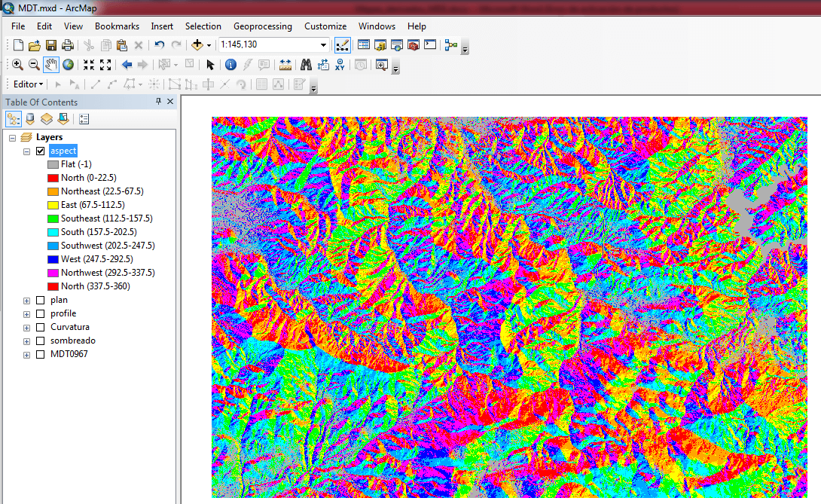Viewport: 821px width, 504px height.
Task: Open the Bookmarks menu
Action: click(117, 26)
